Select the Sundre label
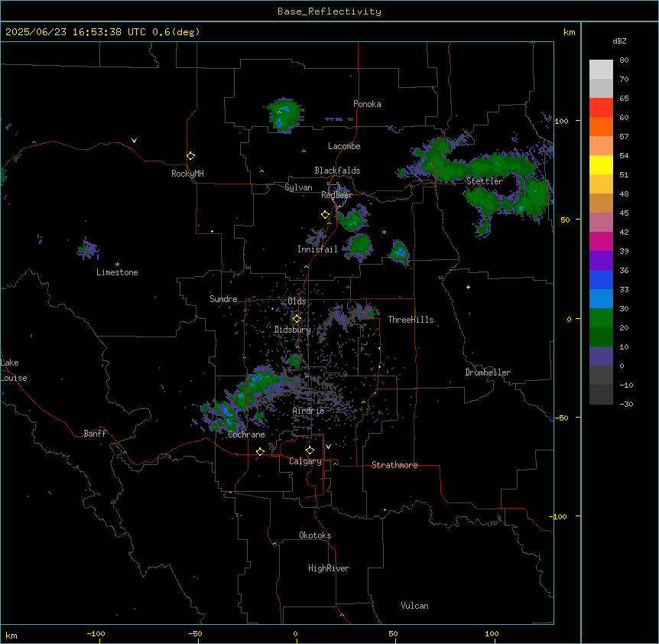Screen dimensions: 659x644 click(x=223, y=299)
